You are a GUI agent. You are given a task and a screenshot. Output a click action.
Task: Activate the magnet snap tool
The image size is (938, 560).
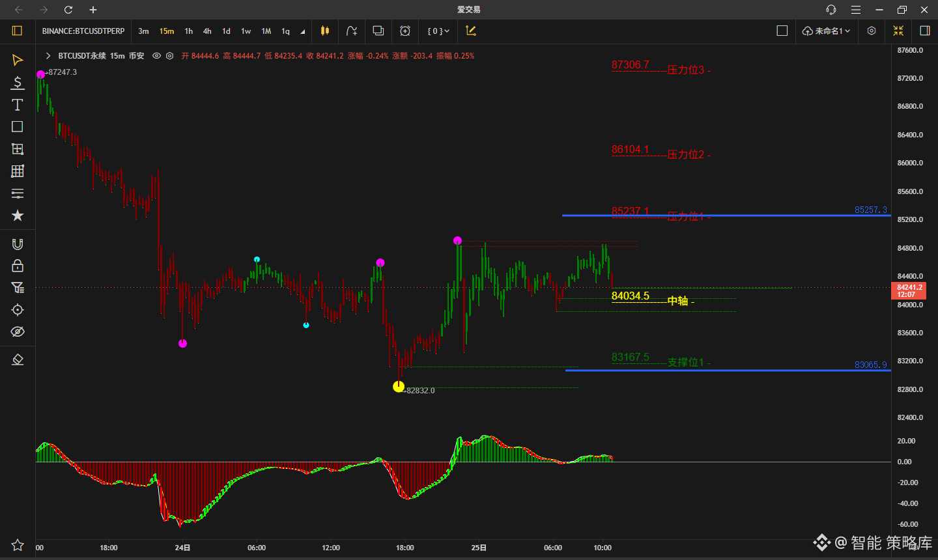coord(18,244)
